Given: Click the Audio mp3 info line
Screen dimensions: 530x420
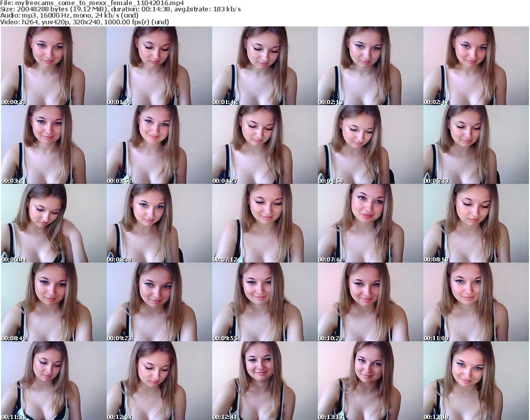Looking at the screenshot, I should [x=69, y=16].
